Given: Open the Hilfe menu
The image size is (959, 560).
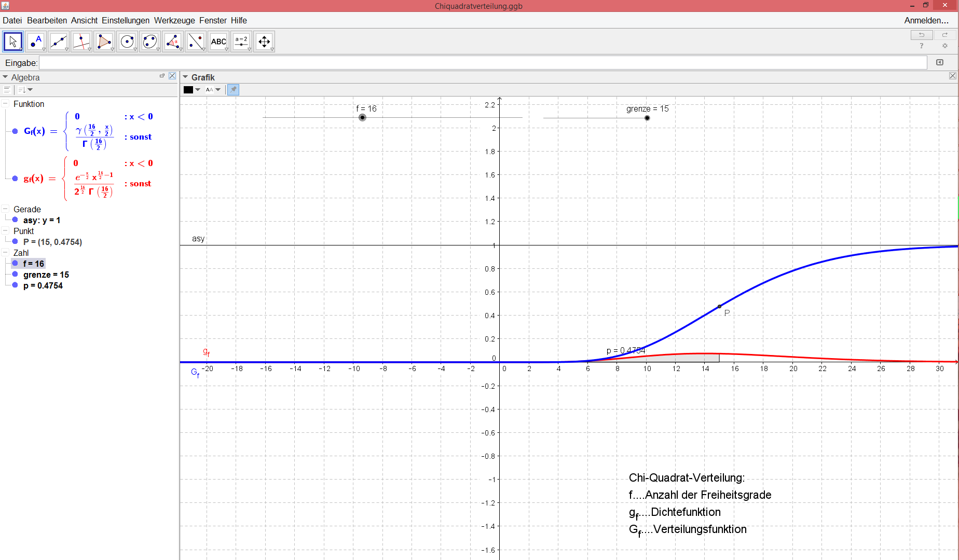Looking at the screenshot, I should coord(239,20).
